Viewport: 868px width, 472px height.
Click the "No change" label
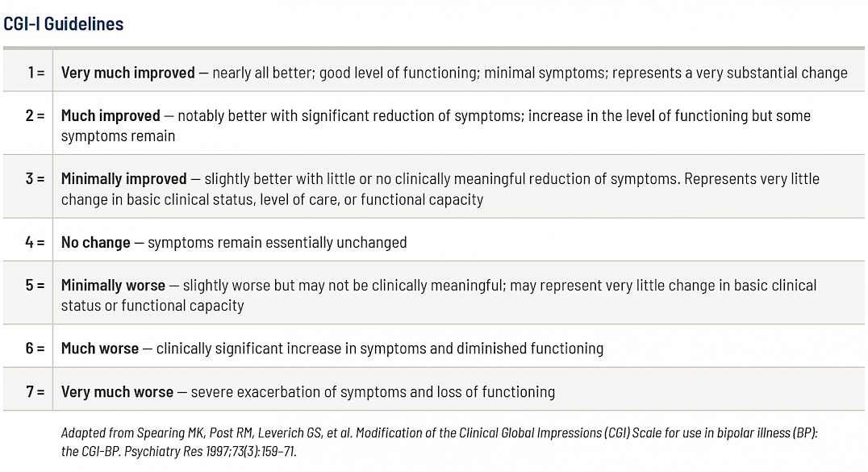tap(95, 242)
